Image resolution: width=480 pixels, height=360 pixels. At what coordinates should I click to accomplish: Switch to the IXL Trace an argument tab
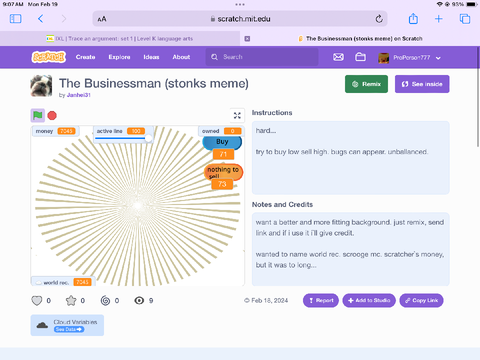pos(120,39)
